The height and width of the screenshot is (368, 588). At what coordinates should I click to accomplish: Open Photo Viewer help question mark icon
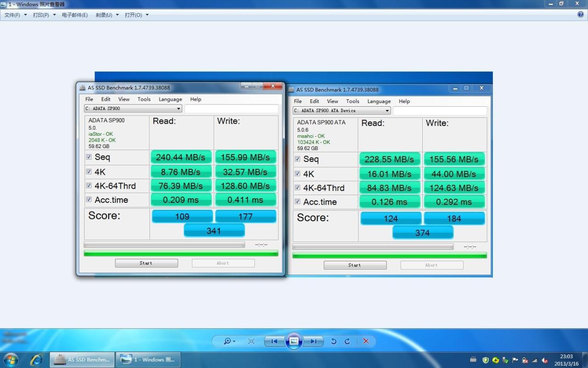[x=580, y=15]
